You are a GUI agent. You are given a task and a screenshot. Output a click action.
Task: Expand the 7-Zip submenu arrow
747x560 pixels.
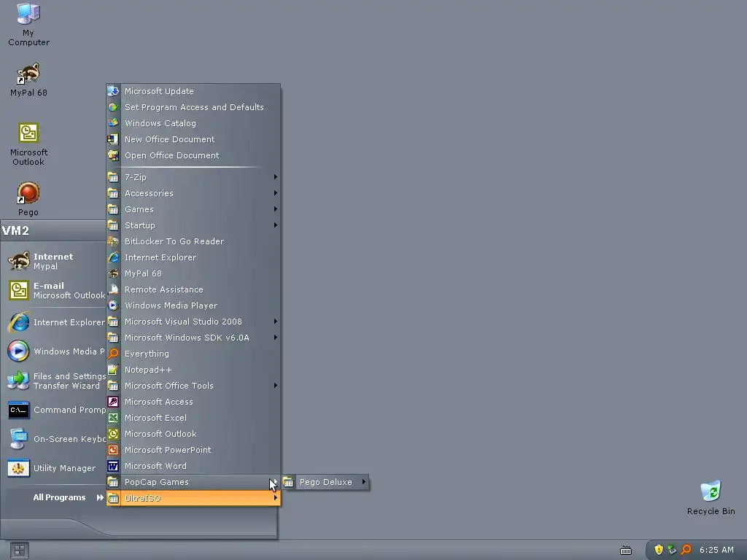point(275,176)
